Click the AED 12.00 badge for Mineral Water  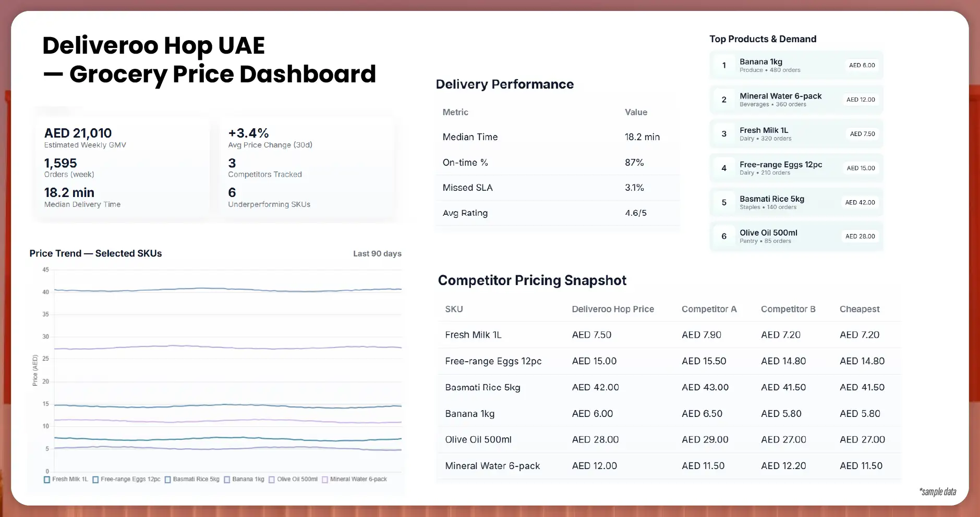click(x=861, y=99)
